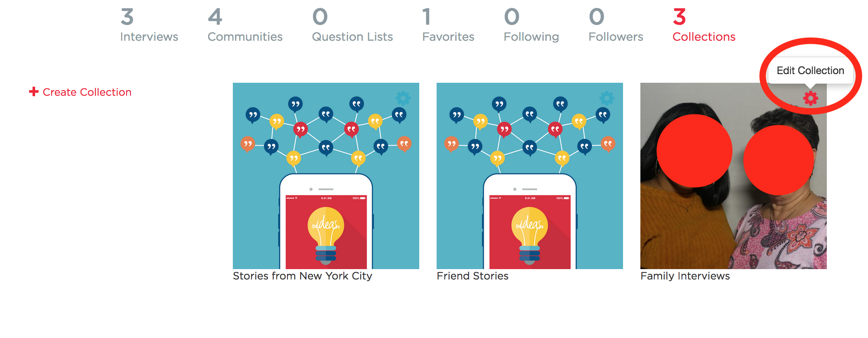Click the Stories from New York City title

point(303,276)
